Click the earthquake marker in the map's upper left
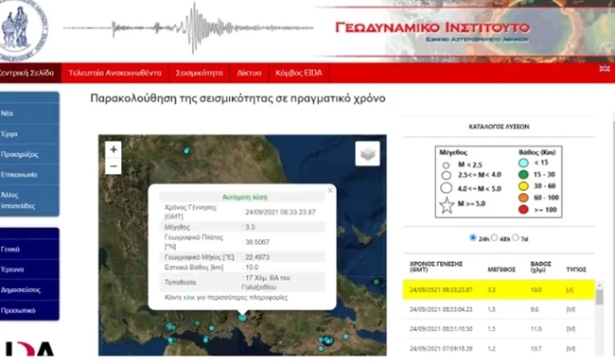615x364 pixels. [186, 150]
